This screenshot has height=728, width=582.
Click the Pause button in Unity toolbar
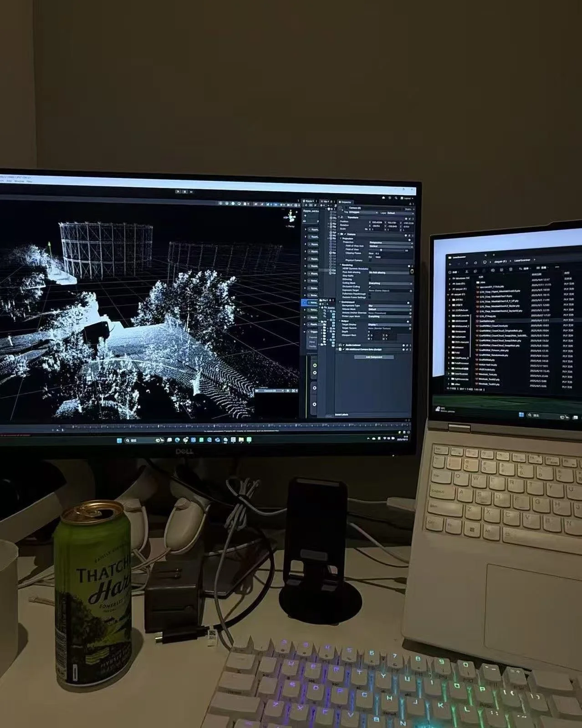[184, 192]
